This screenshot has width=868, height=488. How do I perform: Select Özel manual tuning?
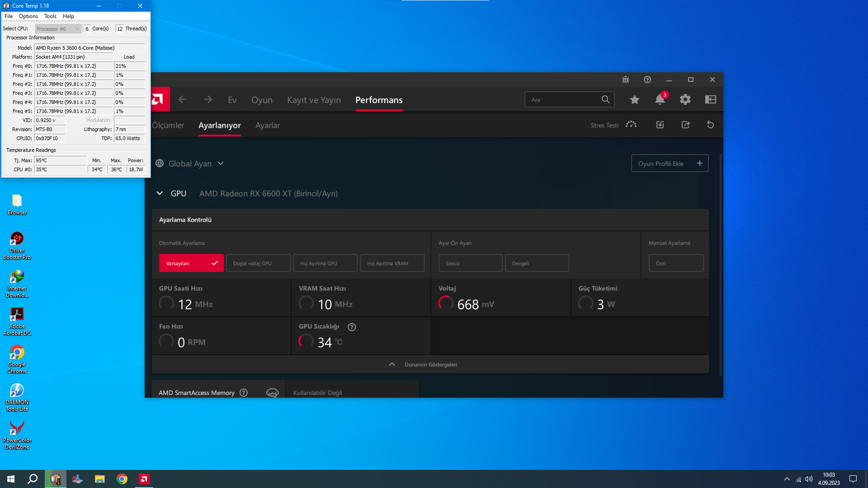[x=676, y=263]
